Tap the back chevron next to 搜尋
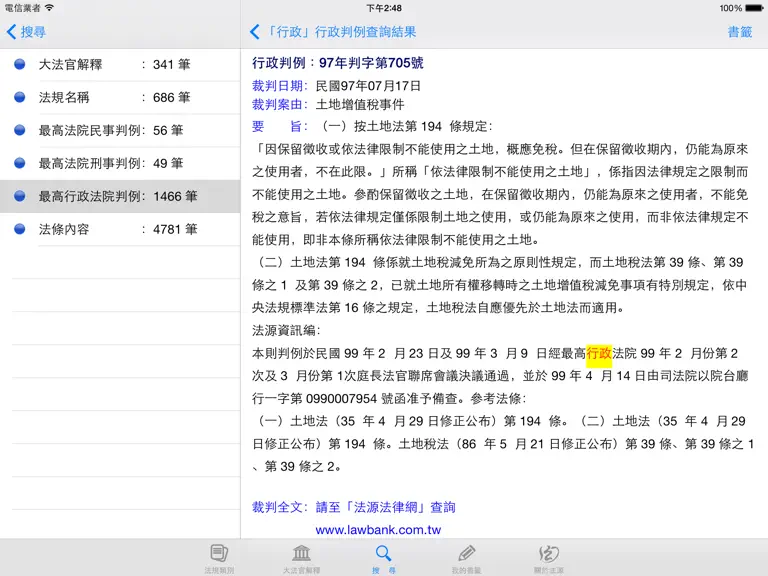Image resolution: width=768 pixels, height=576 pixels. pyautogui.click(x=12, y=32)
